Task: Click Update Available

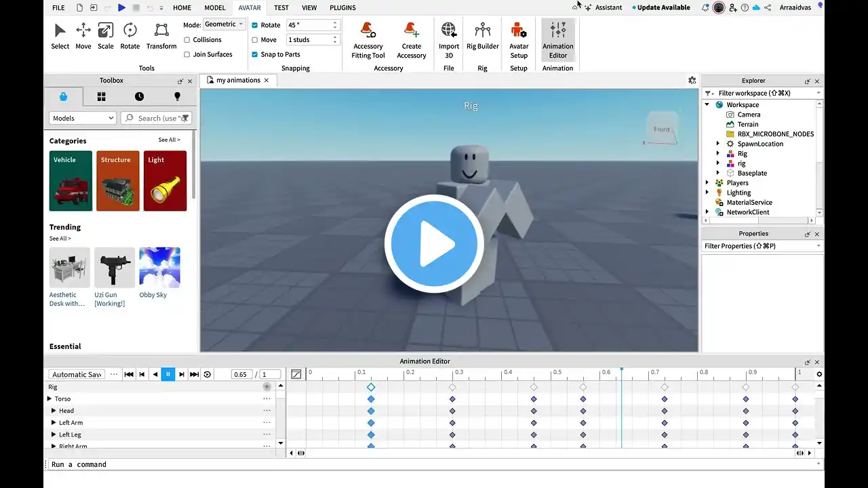Action: click(661, 7)
